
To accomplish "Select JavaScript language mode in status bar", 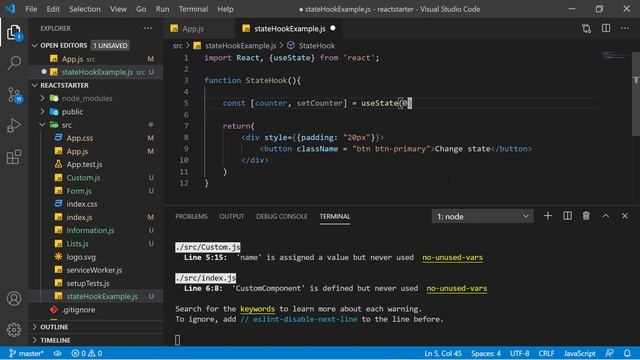I will pyautogui.click(x=580, y=353).
